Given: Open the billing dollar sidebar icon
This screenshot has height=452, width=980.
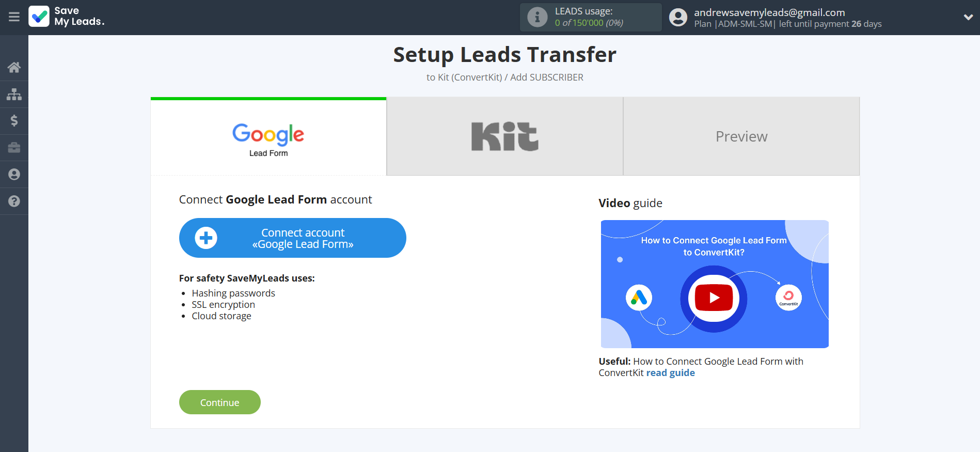Looking at the screenshot, I should click(x=14, y=121).
